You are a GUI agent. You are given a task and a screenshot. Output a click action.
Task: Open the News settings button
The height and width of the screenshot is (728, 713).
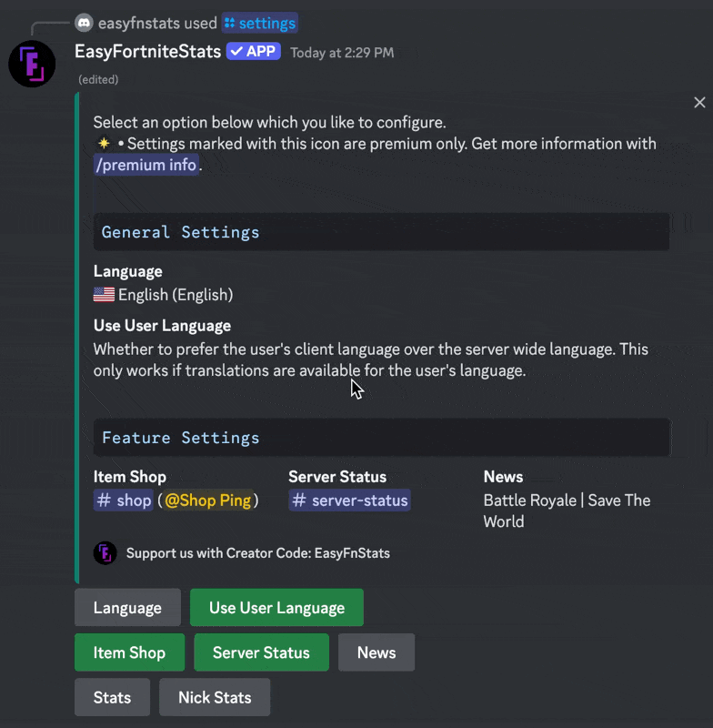(377, 652)
